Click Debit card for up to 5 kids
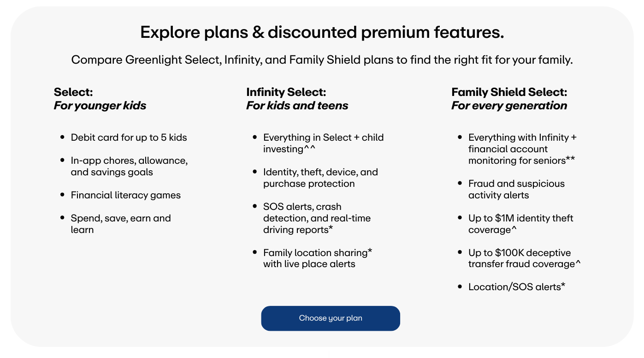 129,137
